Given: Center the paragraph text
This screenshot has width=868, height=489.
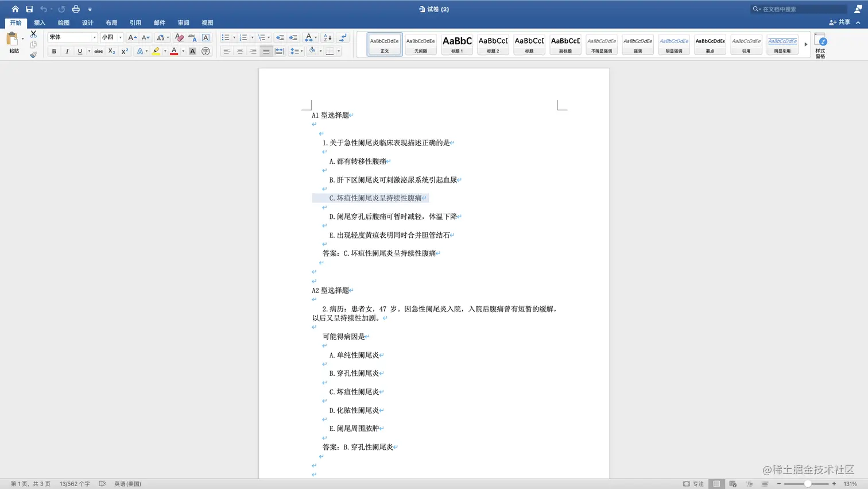Looking at the screenshot, I should (240, 51).
